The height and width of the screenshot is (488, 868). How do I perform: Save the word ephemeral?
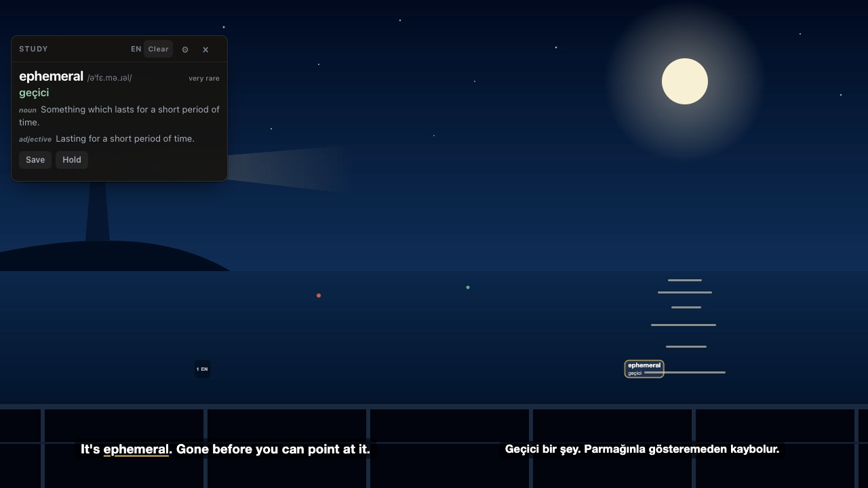click(35, 160)
